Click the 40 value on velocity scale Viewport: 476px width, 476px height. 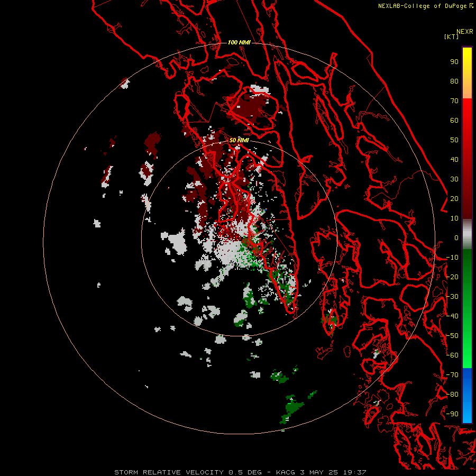pyautogui.click(x=454, y=159)
